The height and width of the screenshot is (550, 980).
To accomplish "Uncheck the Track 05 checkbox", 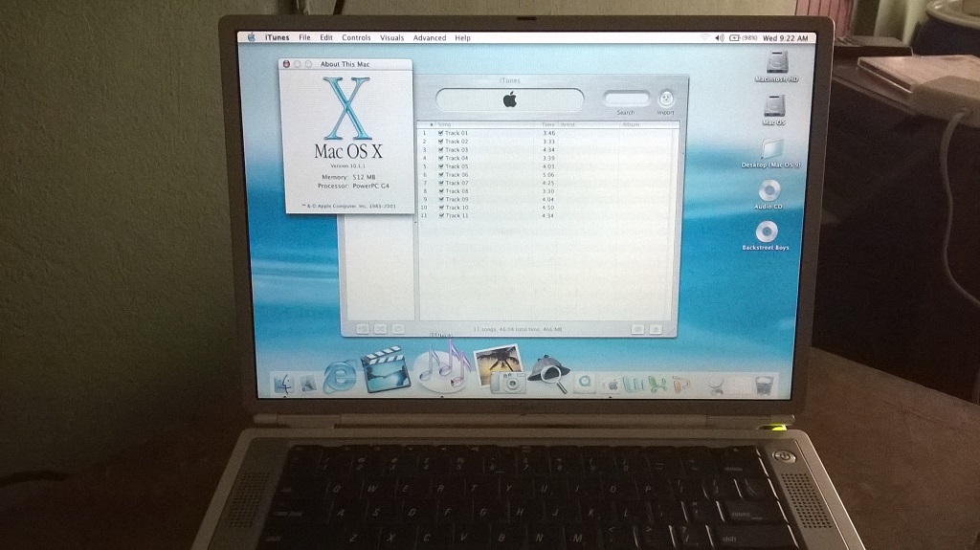I will click(440, 166).
